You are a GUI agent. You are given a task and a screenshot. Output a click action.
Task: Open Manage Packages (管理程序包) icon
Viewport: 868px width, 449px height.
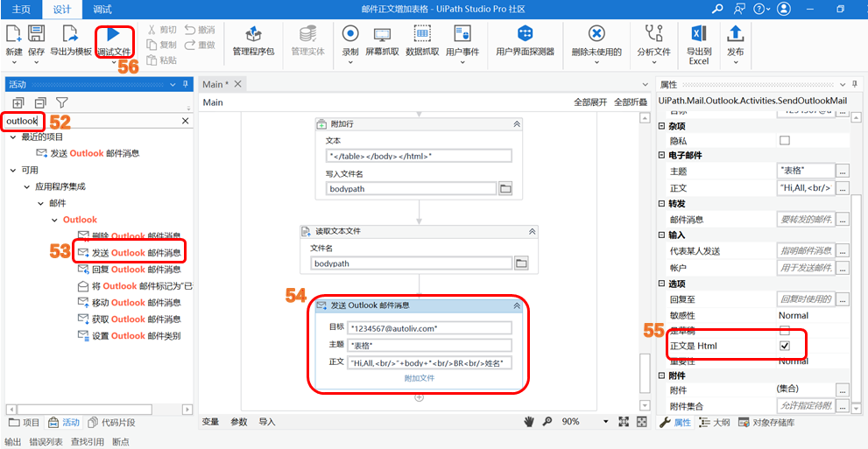tap(253, 34)
